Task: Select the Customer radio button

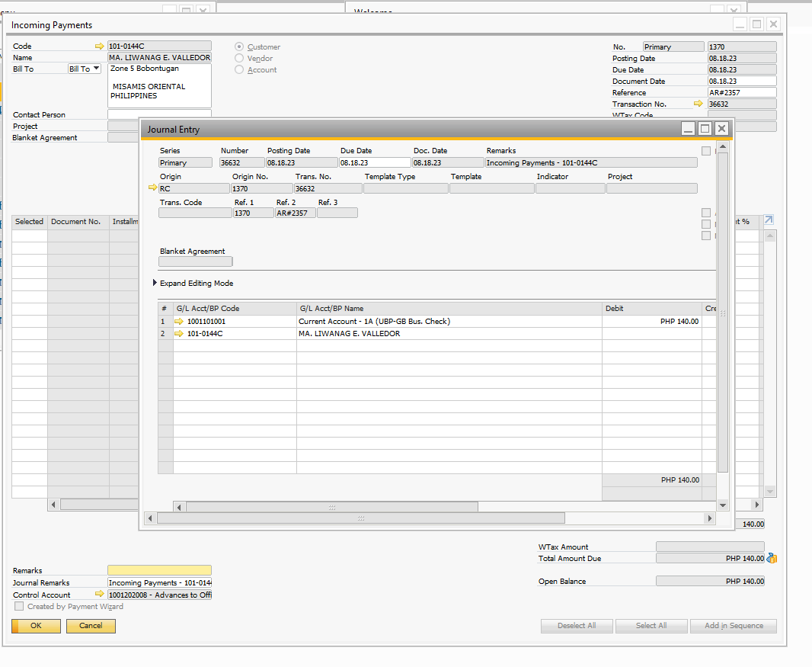Action: (x=238, y=46)
